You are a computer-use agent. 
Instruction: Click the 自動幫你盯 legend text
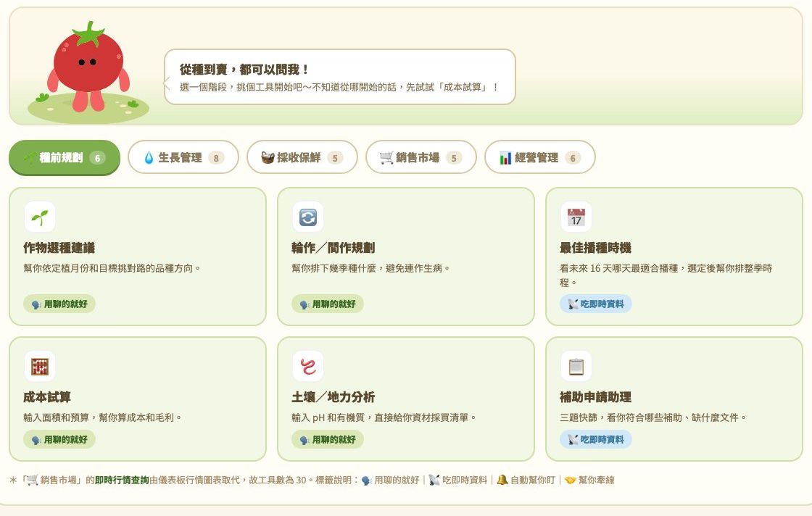click(532, 480)
